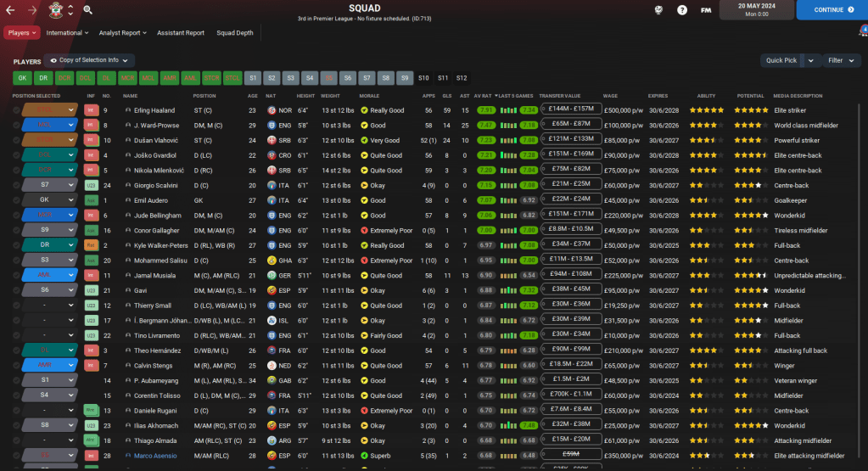
Task: Click the Int status icon beside Erling Haaland
Action: coord(91,110)
